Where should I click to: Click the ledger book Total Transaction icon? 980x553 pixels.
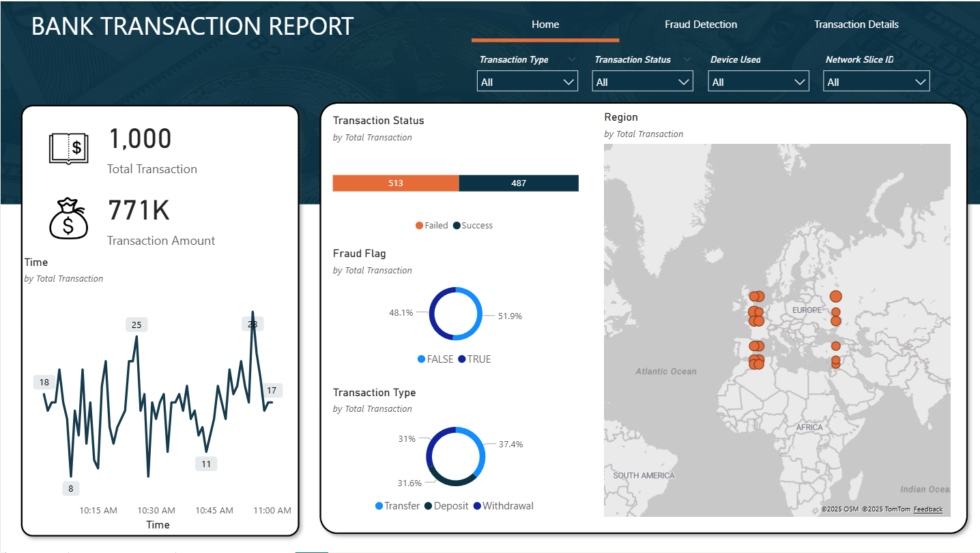pyautogui.click(x=68, y=148)
